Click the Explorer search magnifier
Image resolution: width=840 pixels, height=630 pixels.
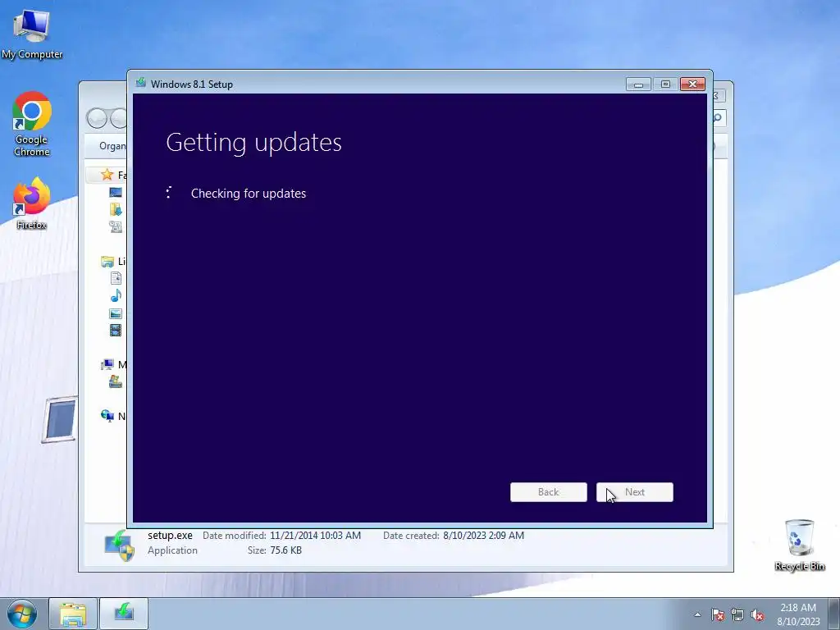(x=719, y=118)
